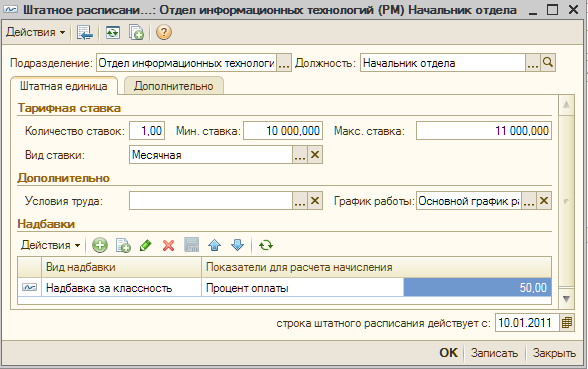This screenshot has width=588, height=369.
Task: Click row icon of Надбавка за классность
Action: pyautogui.click(x=29, y=288)
